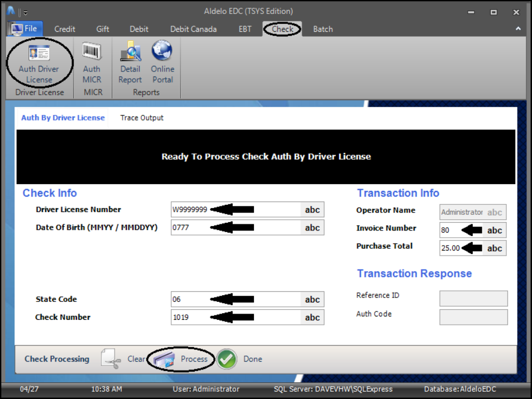This screenshot has height=399, width=532.
Task: Open keyboard abc for Date Of Birth
Action: pos(312,228)
